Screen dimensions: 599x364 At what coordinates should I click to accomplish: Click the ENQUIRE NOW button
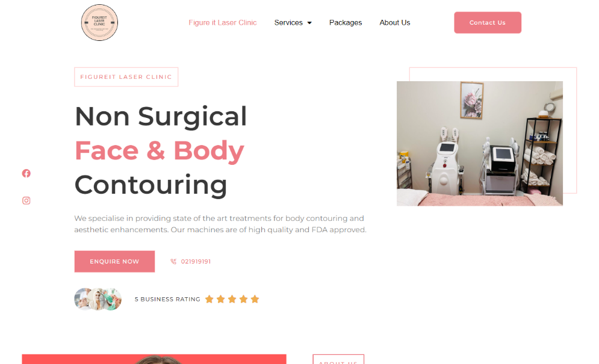[x=114, y=261]
